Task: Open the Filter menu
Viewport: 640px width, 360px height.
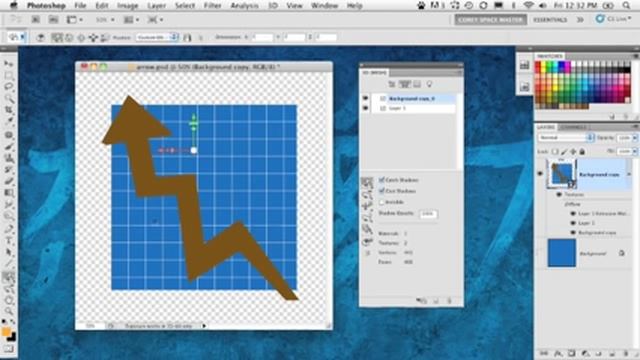Action: pos(212,6)
